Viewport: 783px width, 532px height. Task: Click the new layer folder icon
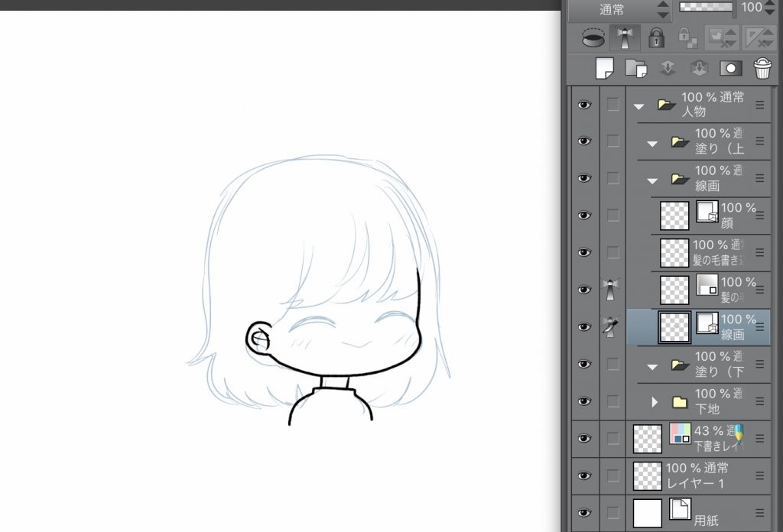tap(636, 68)
